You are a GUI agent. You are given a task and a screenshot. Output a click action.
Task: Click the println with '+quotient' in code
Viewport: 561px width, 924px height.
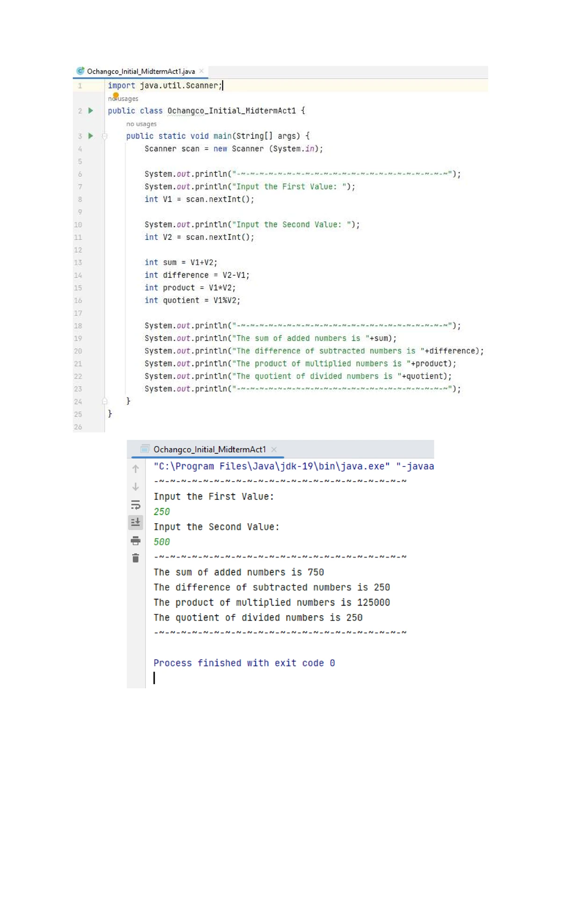tap(298, 376)
